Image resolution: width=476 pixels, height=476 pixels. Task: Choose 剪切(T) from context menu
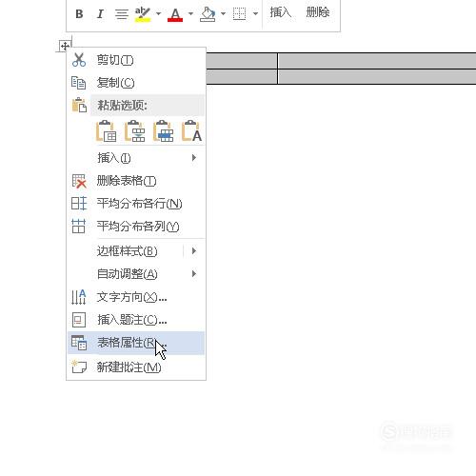[x=136, y=60]
